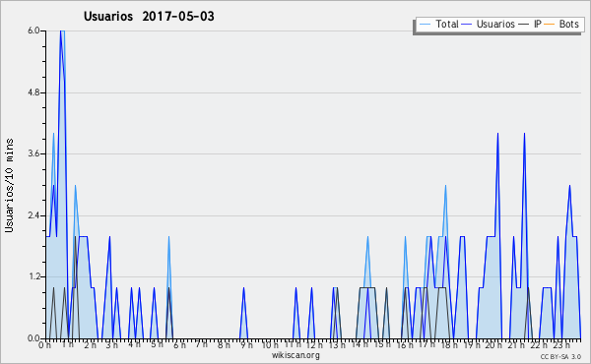Click the 20 h tick on x-axis
The height and width of the screenshot is (364, 591).
pyautogui.click(x=492, y=344)
